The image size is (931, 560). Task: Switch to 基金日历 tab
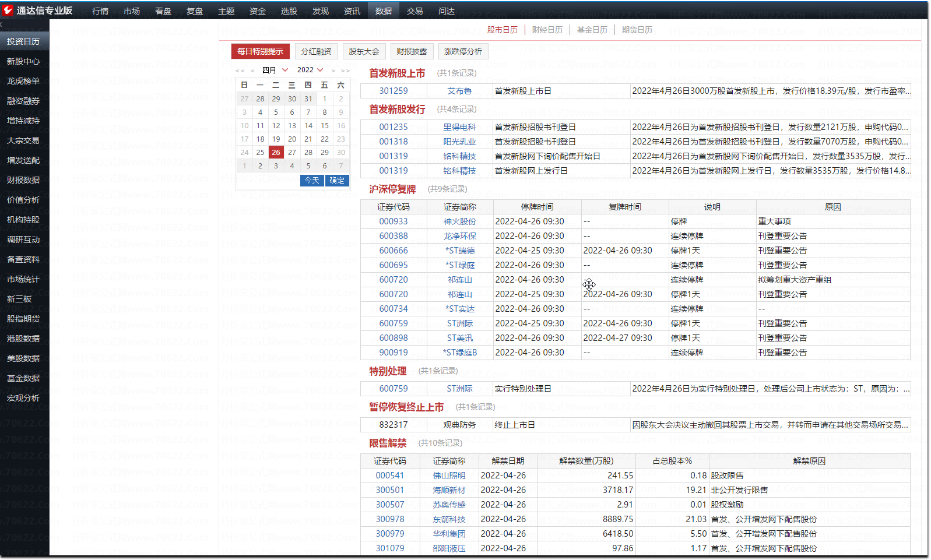pyautogui.click(x=592, y=30)
